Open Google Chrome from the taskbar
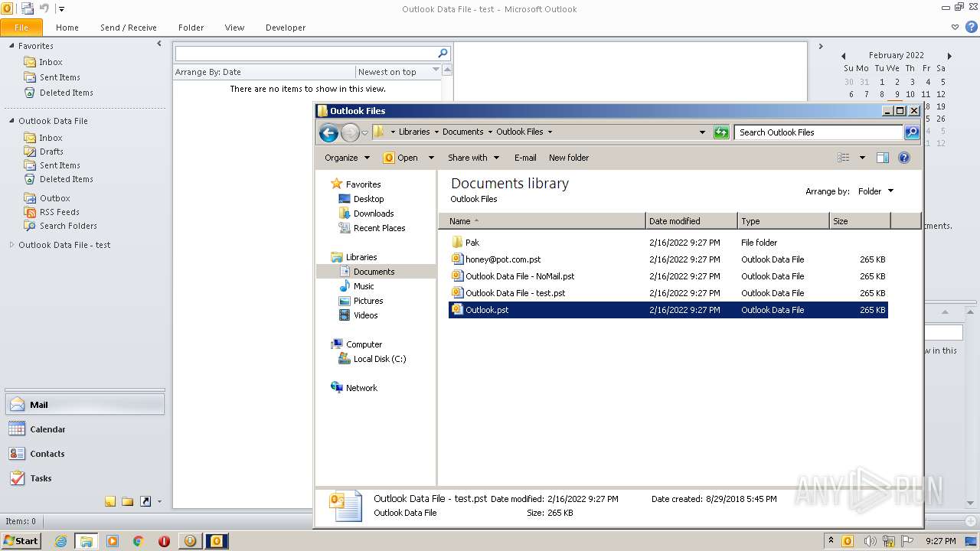This screenshot has width=980, height=551. [138, 541]
